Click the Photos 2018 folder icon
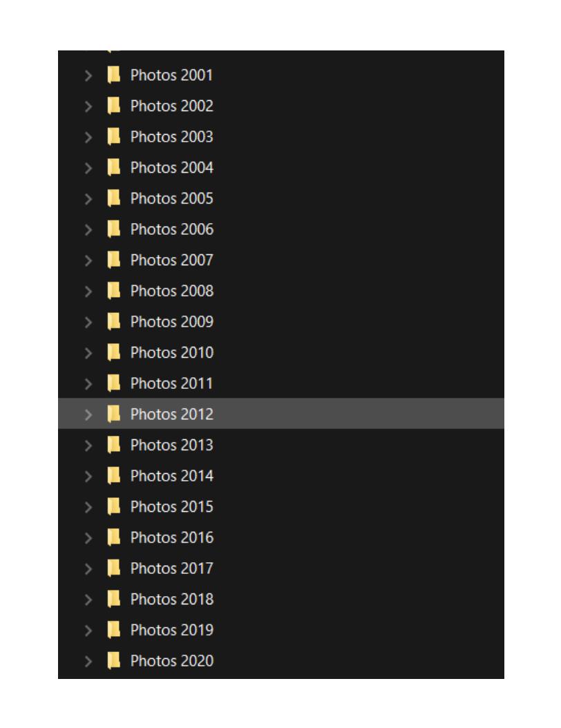561x728 pixels. [x=114, y=598]
